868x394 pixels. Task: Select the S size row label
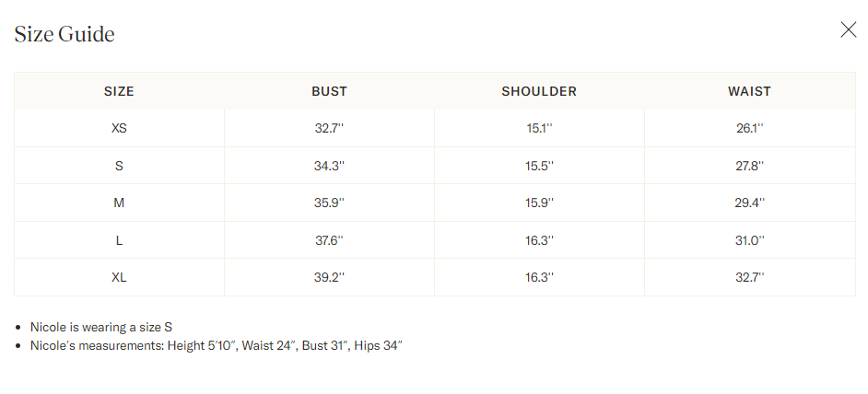[119, 166]
